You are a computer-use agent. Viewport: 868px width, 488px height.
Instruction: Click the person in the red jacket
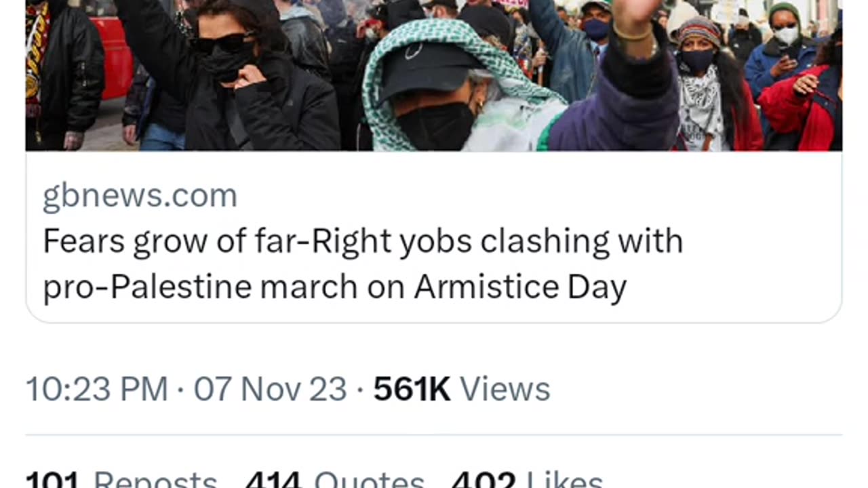800,108
